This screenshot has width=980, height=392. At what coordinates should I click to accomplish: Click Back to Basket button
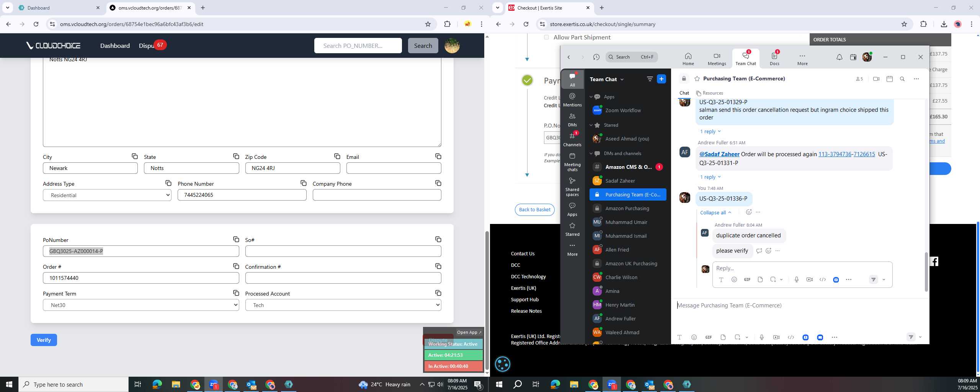tap(534, 209)
